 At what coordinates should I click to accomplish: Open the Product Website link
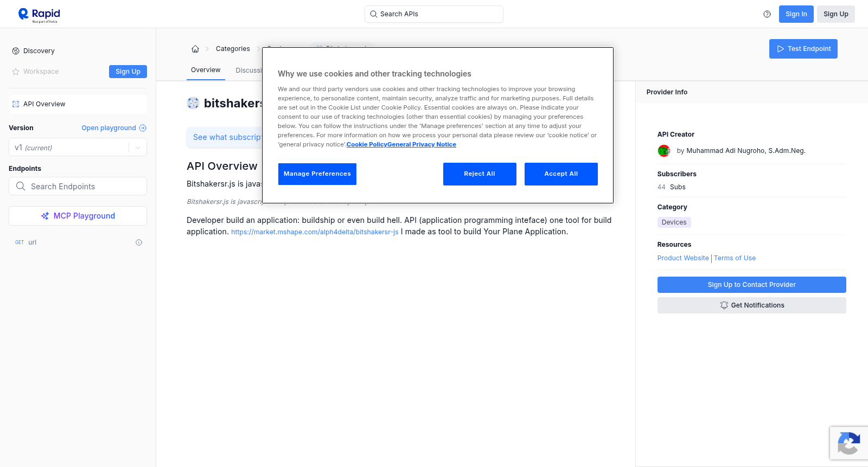(683, 258)
